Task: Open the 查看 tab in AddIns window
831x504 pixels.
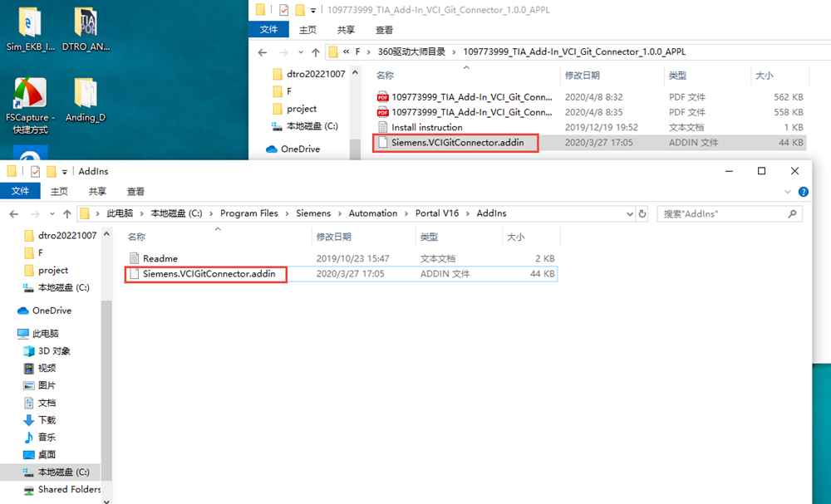Action: 135,191
